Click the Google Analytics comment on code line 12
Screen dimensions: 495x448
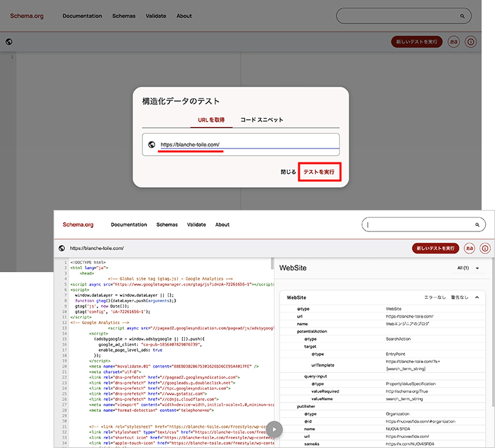pos(100,323)
